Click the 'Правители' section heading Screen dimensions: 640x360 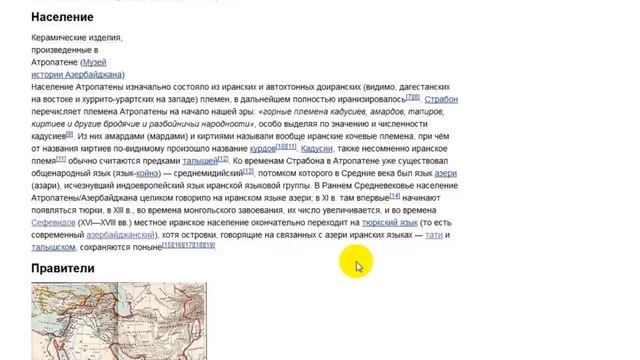(63, 268)
